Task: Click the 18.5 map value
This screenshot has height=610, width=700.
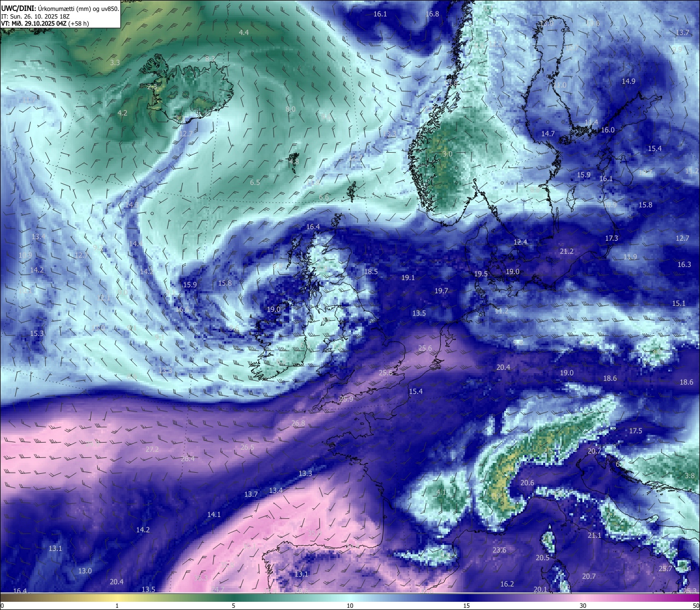Action: pyautogui.click(x=371, y=272)
